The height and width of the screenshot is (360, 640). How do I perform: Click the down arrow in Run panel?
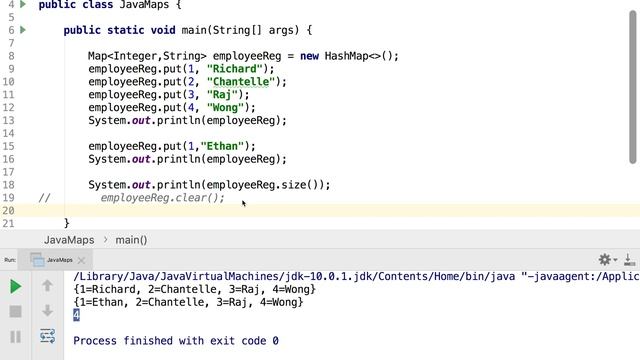[47, 311]
